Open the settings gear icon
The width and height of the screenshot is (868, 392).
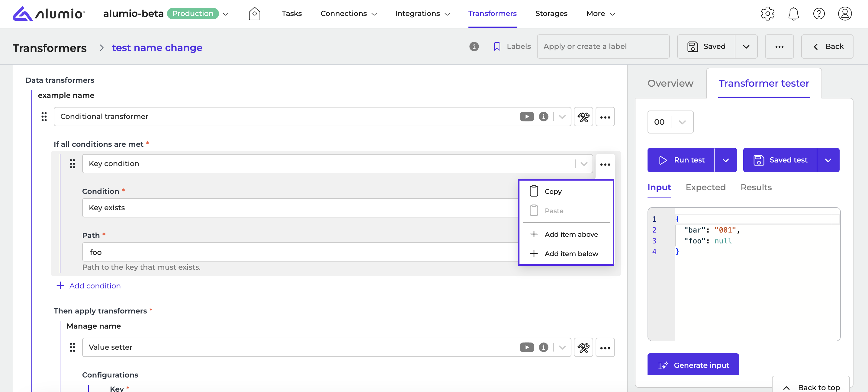[x=767, y=14]
